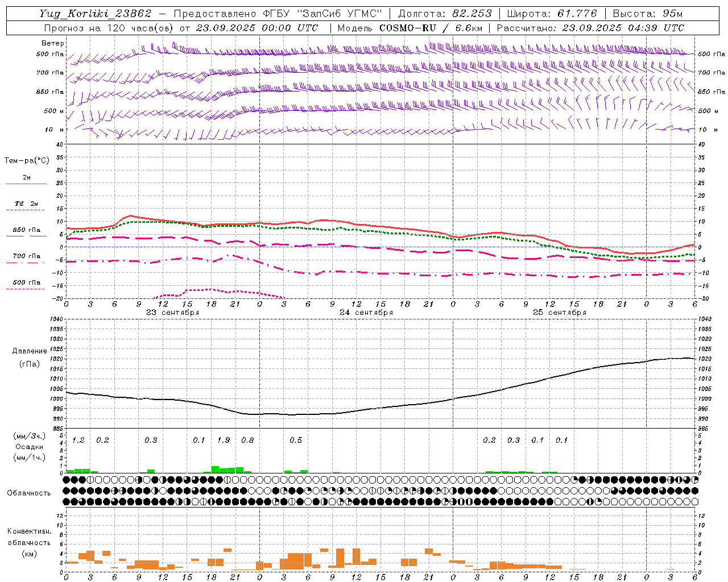Click the Ветер panel label
728x582 pixels.
pyautogui.click(x=53, y=43)
